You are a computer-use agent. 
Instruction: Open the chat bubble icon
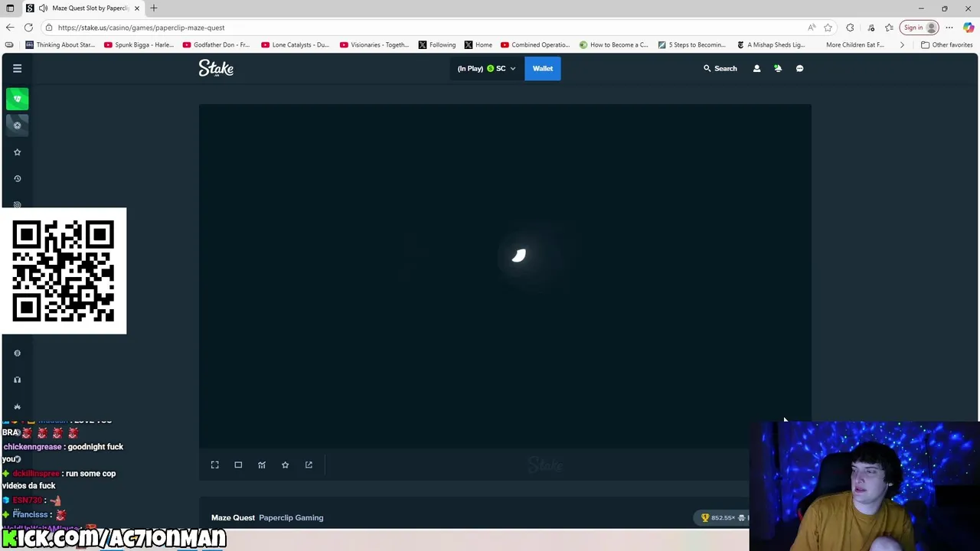coord(799,68)
